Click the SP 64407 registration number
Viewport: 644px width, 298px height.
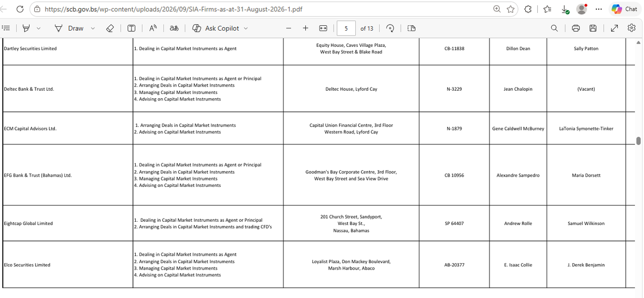point(455,223)
